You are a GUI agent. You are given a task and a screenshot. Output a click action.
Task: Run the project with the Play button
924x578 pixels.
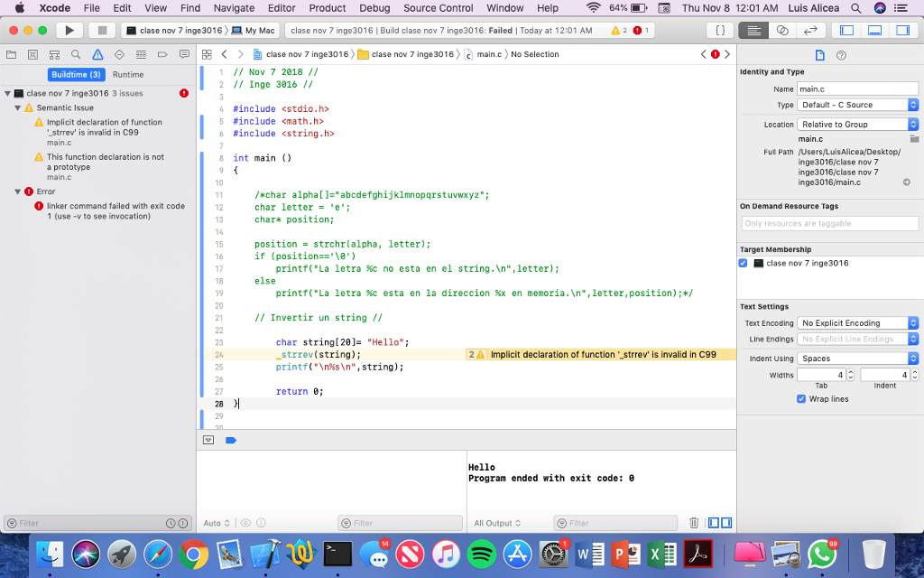69,29
